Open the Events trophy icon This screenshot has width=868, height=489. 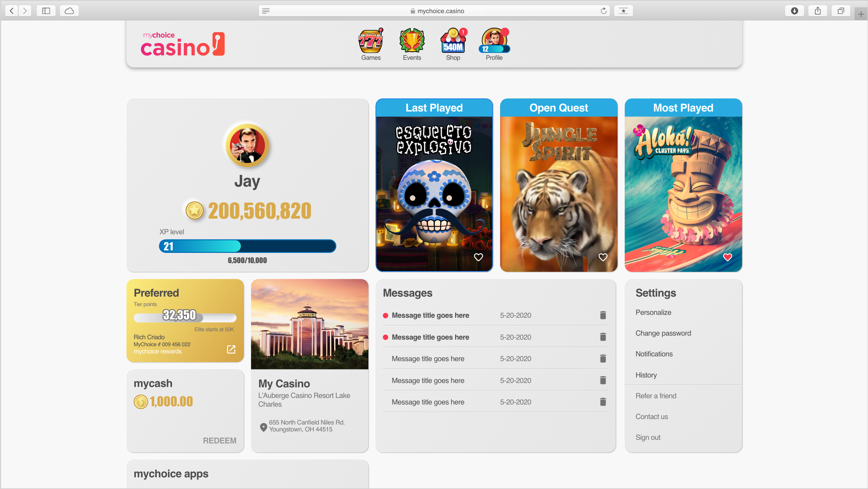pos(412,41)
